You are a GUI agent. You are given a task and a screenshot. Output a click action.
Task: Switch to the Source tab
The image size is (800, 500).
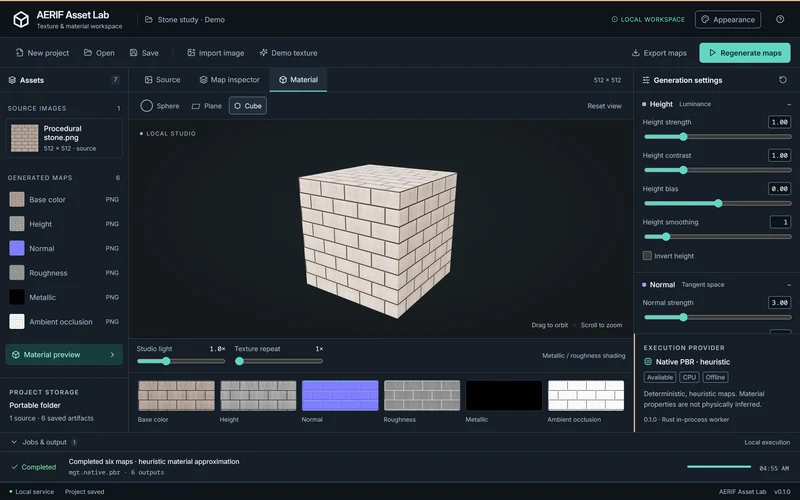point(162,80)
